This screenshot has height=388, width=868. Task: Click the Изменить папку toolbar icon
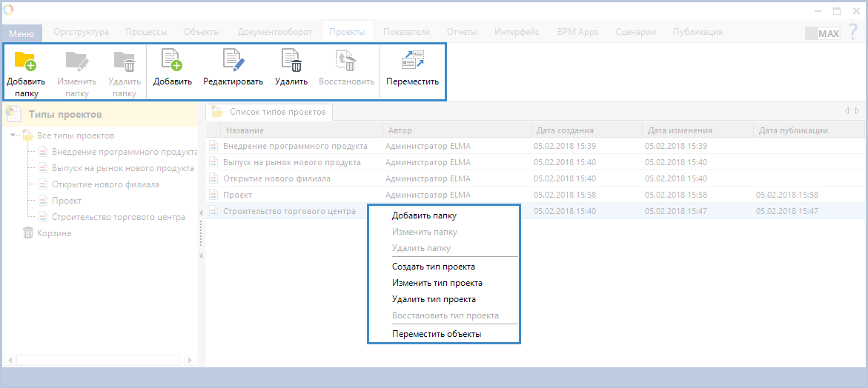77,61
